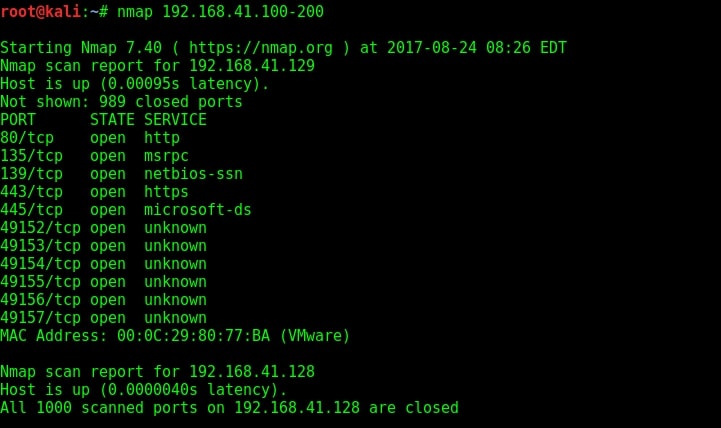Select the 80/tcp port line
Viewport: 721px width, 428px height.
[90, 138]
